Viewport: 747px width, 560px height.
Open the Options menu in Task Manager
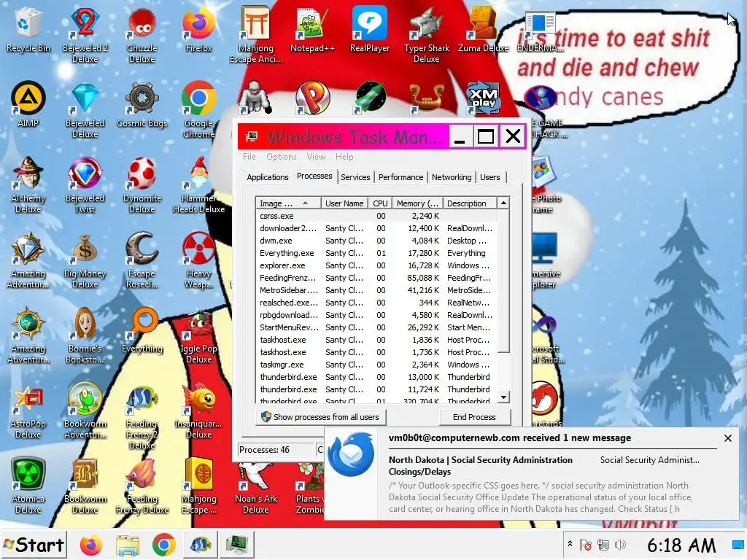pos(282,157)
